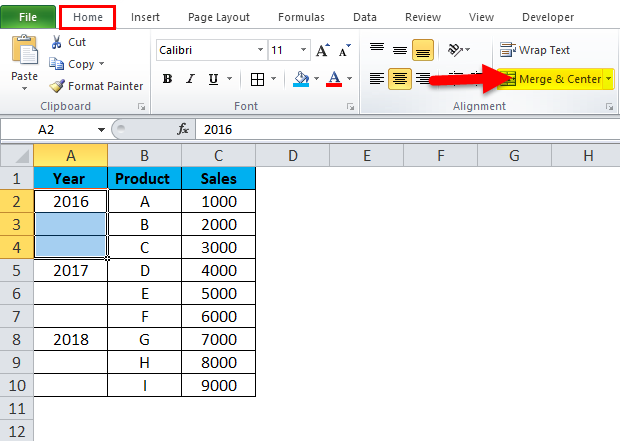Open the Data tab
Viewport: 620px width, 441px height.
[365, 17]
